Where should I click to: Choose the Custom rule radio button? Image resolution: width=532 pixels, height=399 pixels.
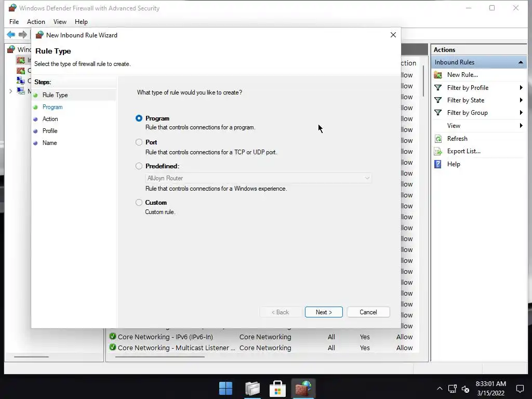pos(139,203)
